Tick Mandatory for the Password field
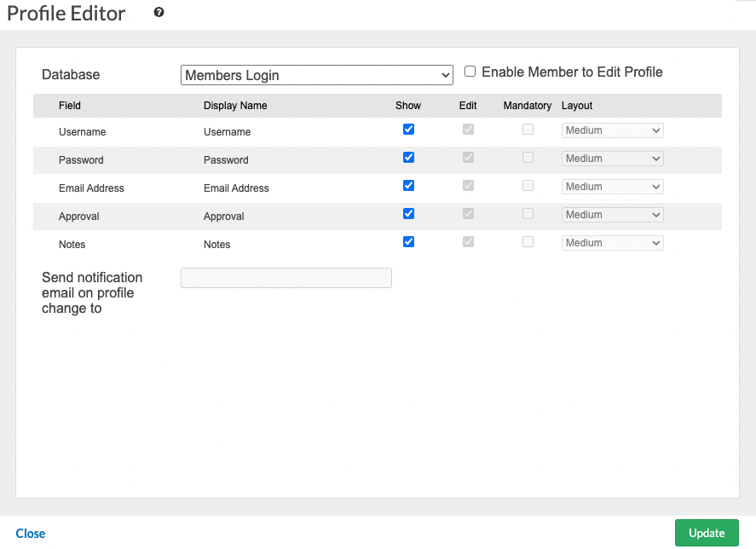This screenshot has width=756, height=549. tap(528, 157)
